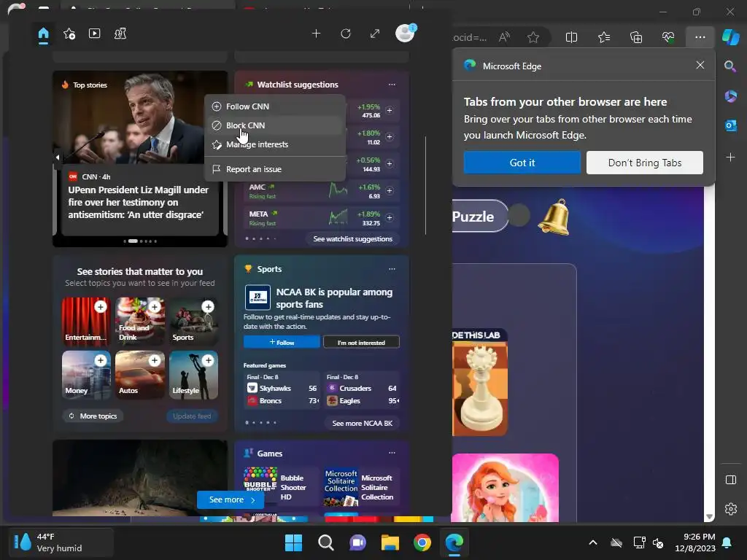Open the widgets Watch video tab
Image resolution: width=747 pixels, height=560 pixels.
(x=94, y=34)
